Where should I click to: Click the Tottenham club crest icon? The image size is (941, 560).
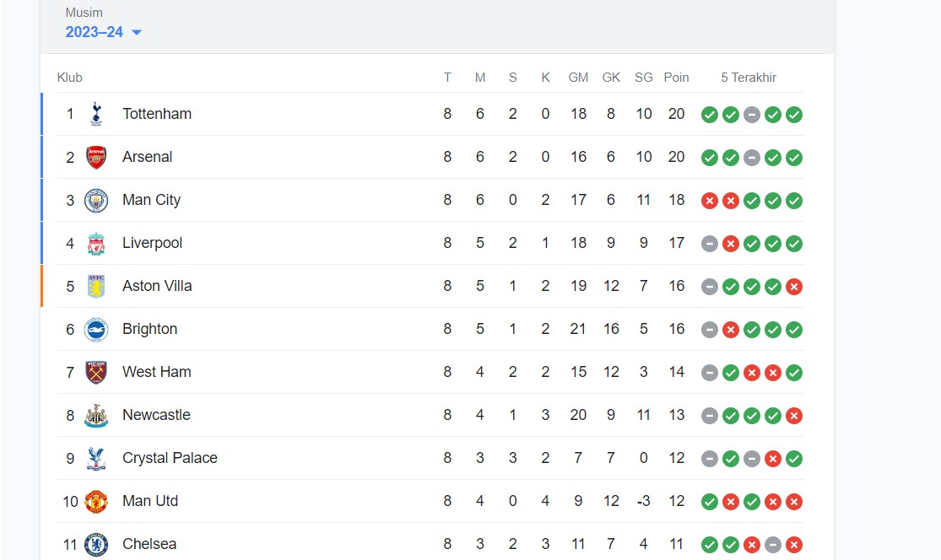click(96, 114)
